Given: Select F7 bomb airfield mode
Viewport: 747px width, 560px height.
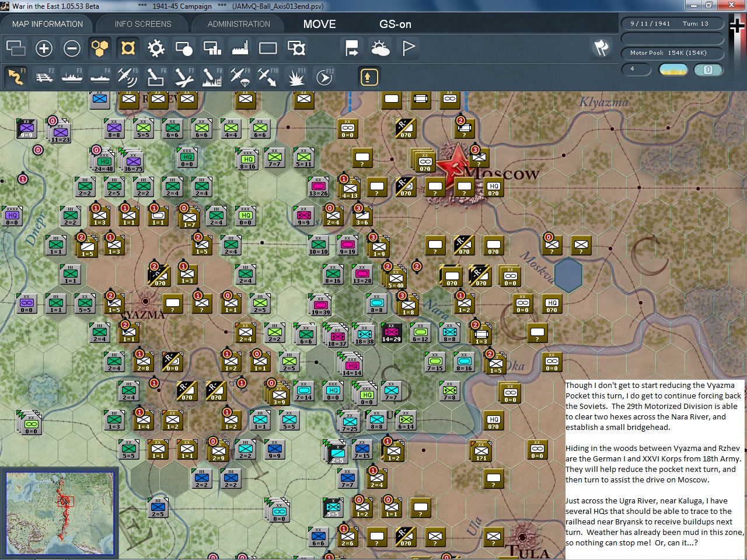Looking at the screenshot, I should [x=184, y=77].
